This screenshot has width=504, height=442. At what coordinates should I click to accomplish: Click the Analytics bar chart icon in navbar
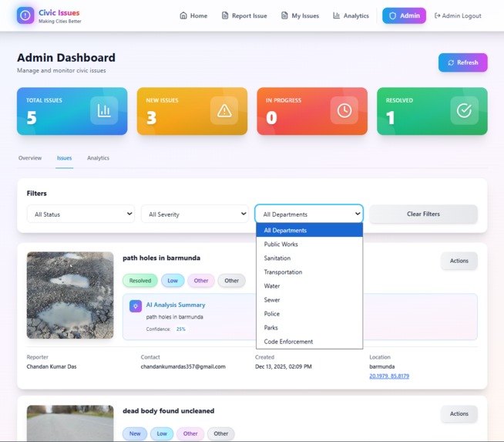click(336, 15)
